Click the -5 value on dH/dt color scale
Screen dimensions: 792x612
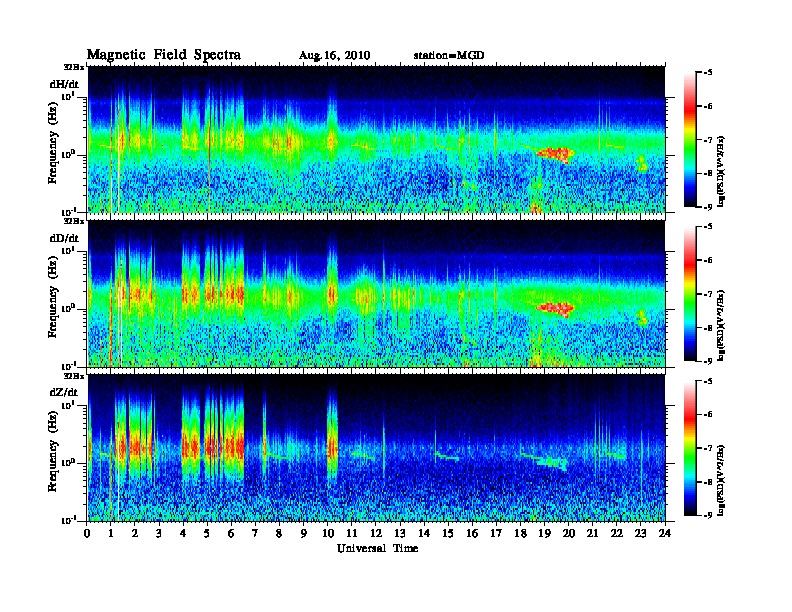[x=708, y=73]
